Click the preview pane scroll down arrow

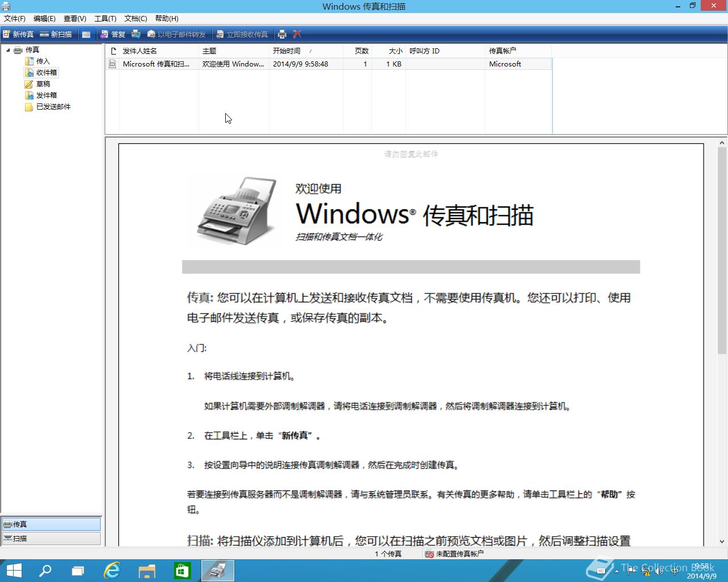point(722,542)
